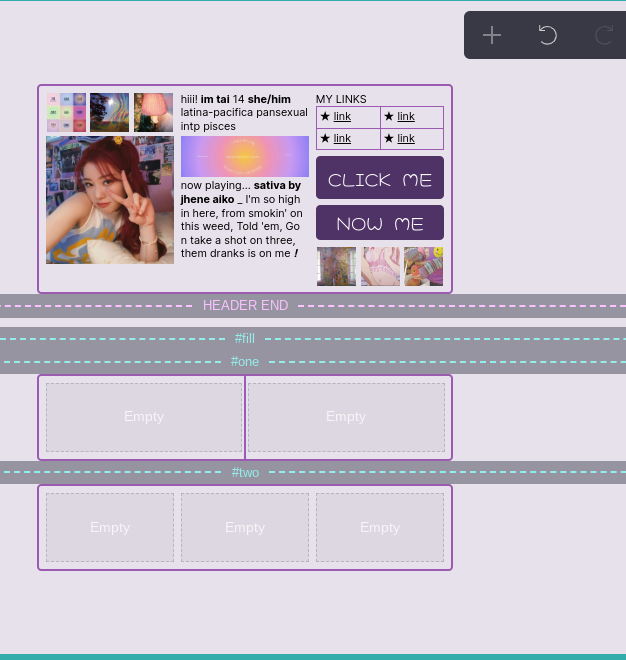Select the pink anime drawing thumbnail
This screenshot has width=626, height=660.
click(380, 266)
